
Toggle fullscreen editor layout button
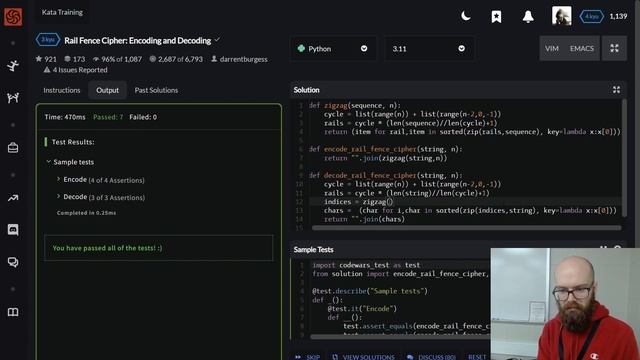pyautogui.click(x=614, y=48)
